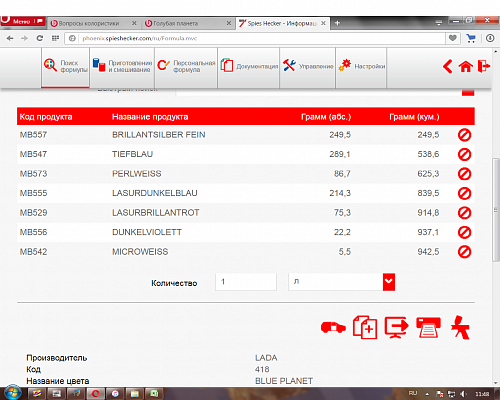
Task: Print the formula using the printer icon
Action: coord(428,327)
